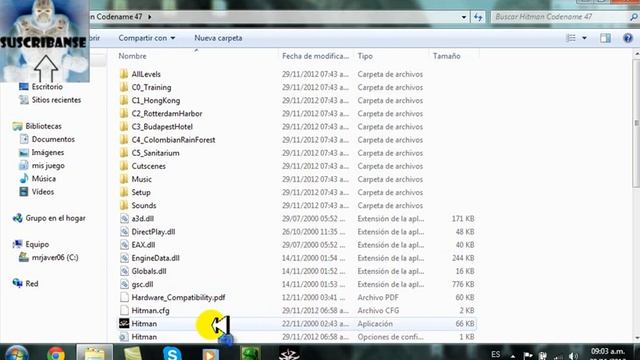Viewport: 640px width, 360px height.
Task: Select the Globals.dll file icon
Action: (x=124, y=271)
